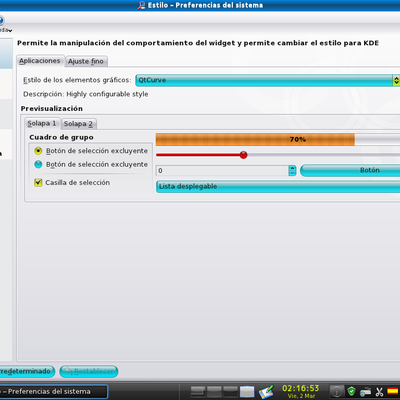Image resolution: width=400 pixels, height=400 pixels.
Task: Click the clock showing 02:16:53
Action: tap(301, 388)
